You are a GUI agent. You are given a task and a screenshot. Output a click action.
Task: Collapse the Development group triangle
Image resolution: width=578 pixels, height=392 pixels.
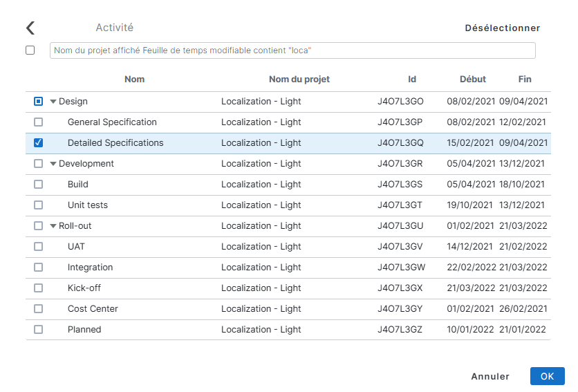[x=53, y=164]
